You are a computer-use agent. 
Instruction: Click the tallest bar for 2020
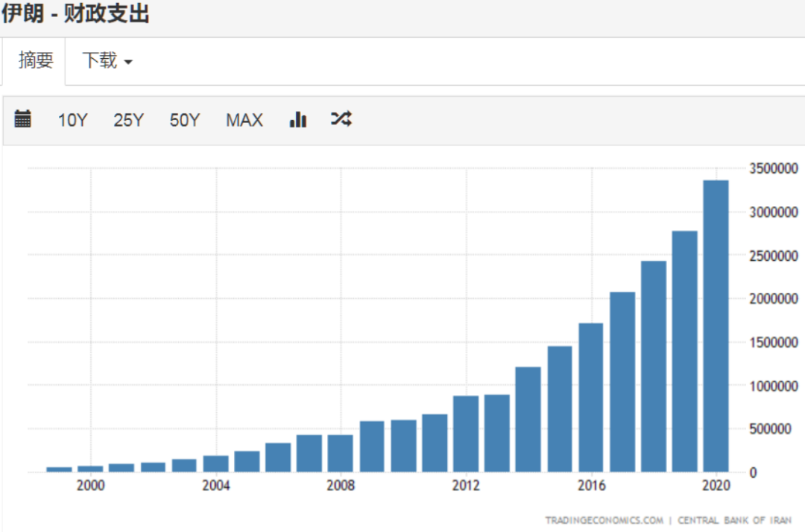pos(716,326)
